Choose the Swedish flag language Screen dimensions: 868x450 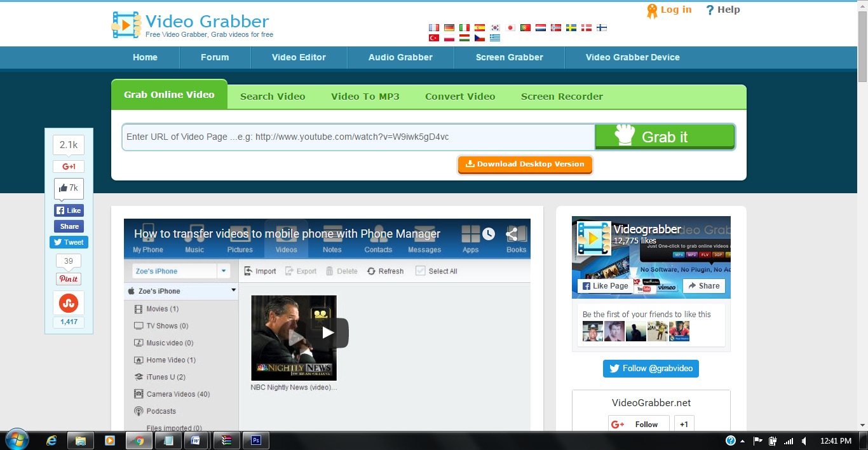[x=571, y=28]
